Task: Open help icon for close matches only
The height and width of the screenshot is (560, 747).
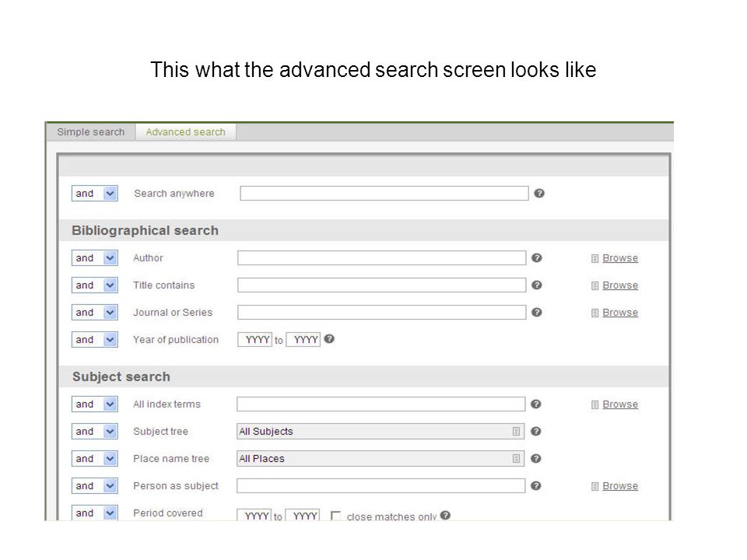Action: point(445,515)
